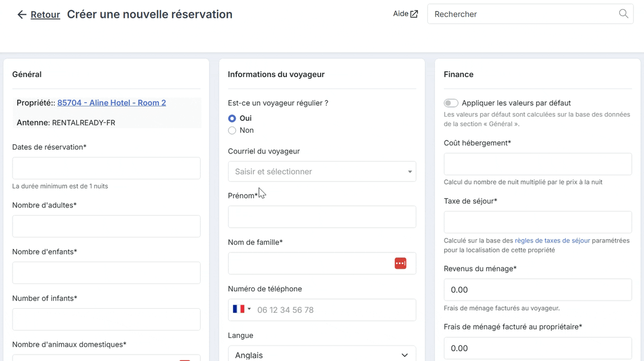Click the red password manager icon in Nom de famille
The width and height of the screenshot is (644, 361).
tap(400, 263)
